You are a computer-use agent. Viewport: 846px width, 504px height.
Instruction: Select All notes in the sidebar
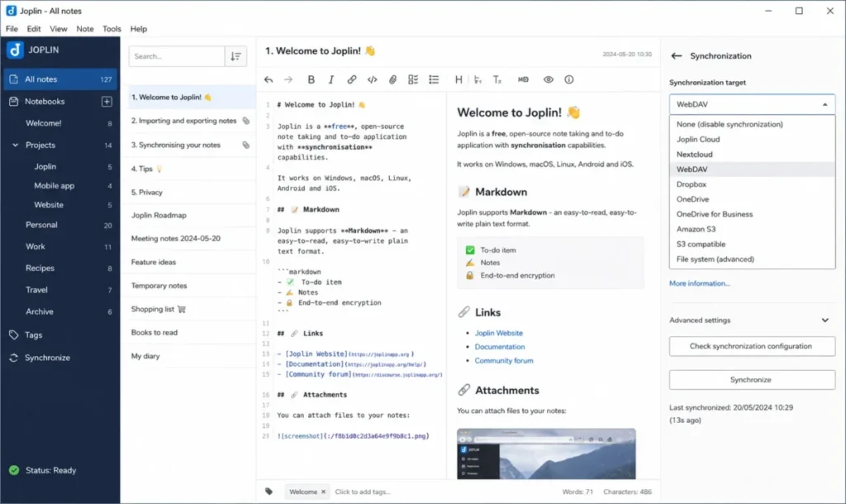(x=60, y=78)
